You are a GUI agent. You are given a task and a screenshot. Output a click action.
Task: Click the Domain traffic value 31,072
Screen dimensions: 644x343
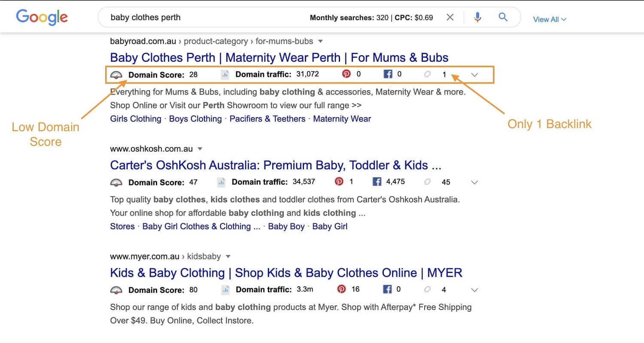click(x=307, y=74)
